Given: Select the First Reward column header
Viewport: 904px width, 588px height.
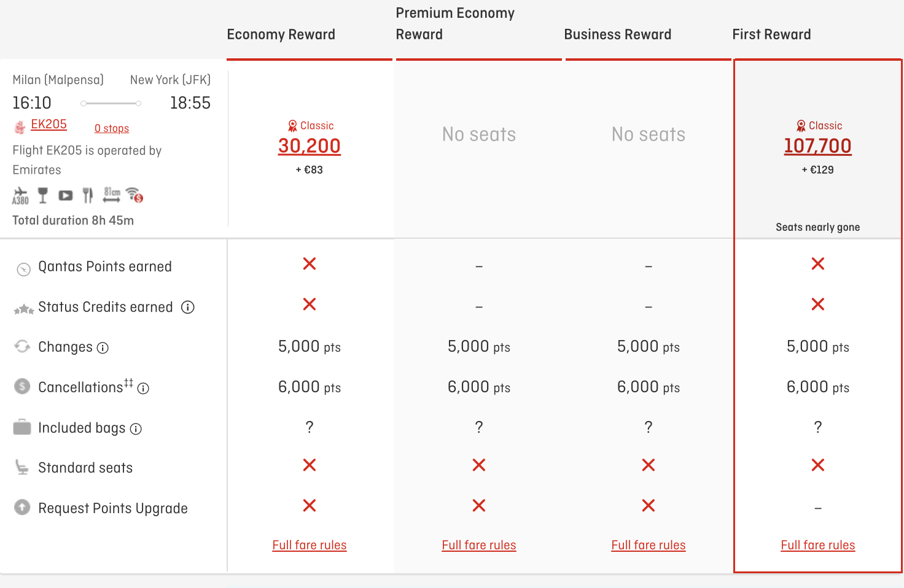Looking at the screenshot, I should point(771,34).
